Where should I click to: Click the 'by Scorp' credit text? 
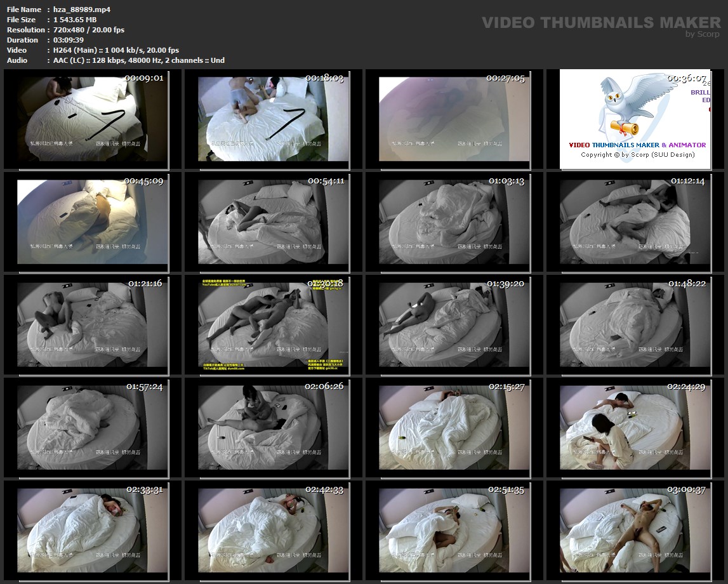pyautogui.click(x=702, y=34)
